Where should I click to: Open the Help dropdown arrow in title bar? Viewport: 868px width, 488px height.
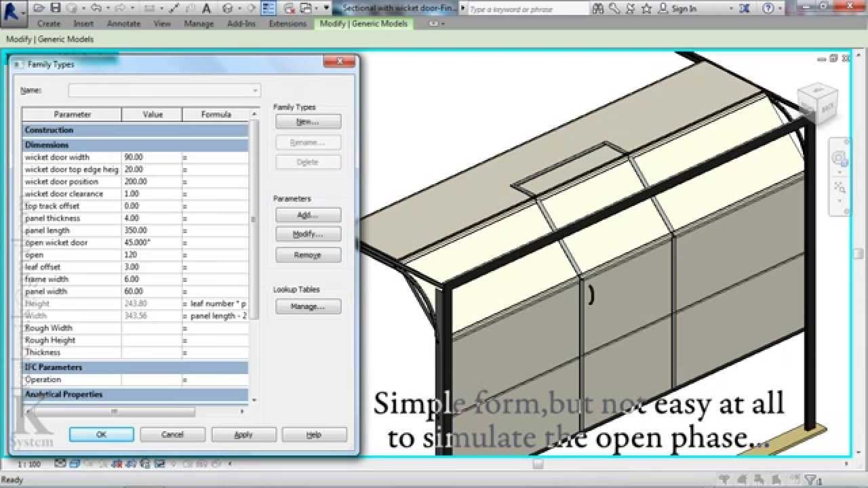point(780,8)
